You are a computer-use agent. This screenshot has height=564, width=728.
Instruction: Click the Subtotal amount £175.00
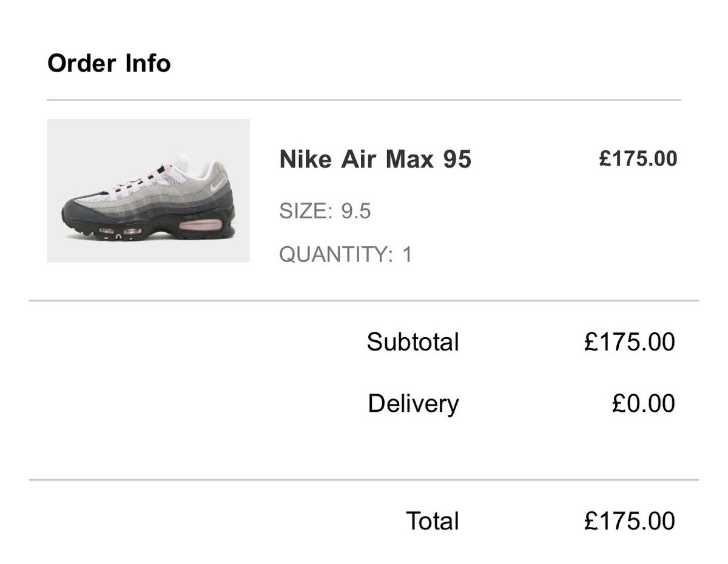click(629, 342)
